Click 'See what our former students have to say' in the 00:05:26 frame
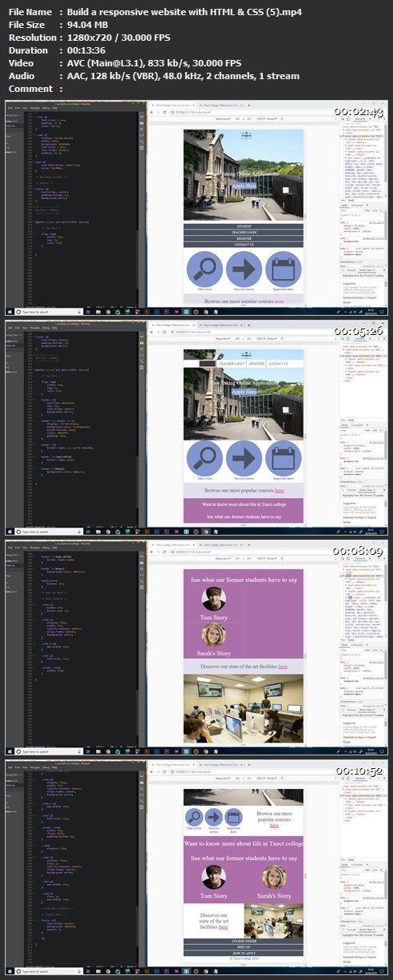This screenshot has height=980, width=393. [244, 517]
